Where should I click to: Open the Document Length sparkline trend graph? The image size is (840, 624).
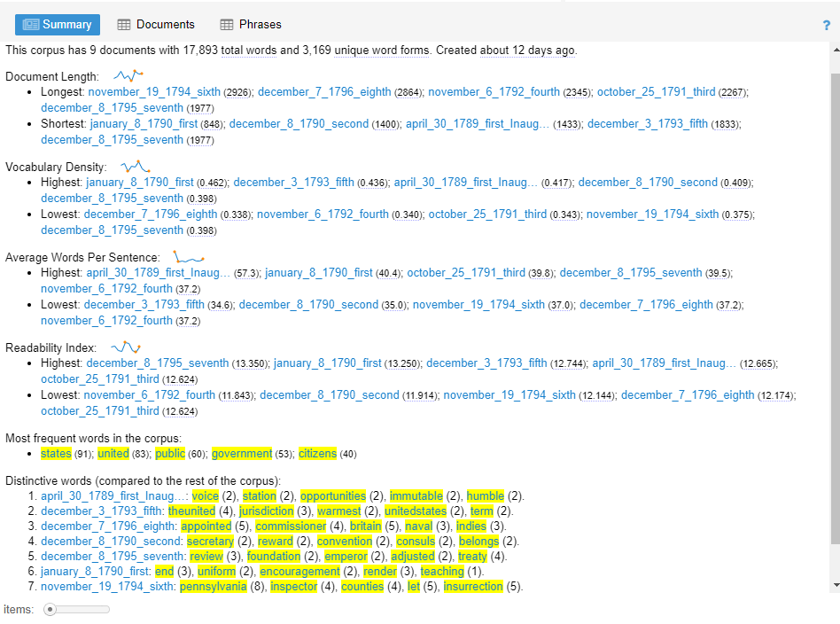point(127,75)
